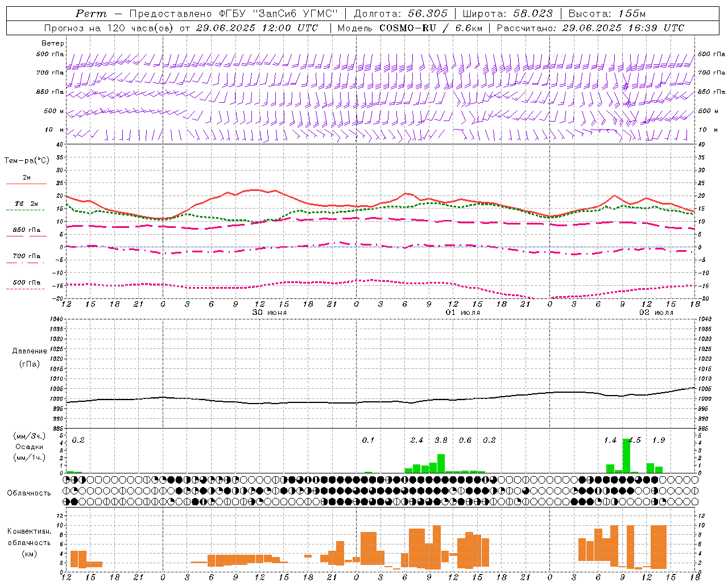Click the forecast start '29.06.2025 12:00 UTC'
Image resolution: width=728 pixels, height=582 pixels.
pos(257,28)
